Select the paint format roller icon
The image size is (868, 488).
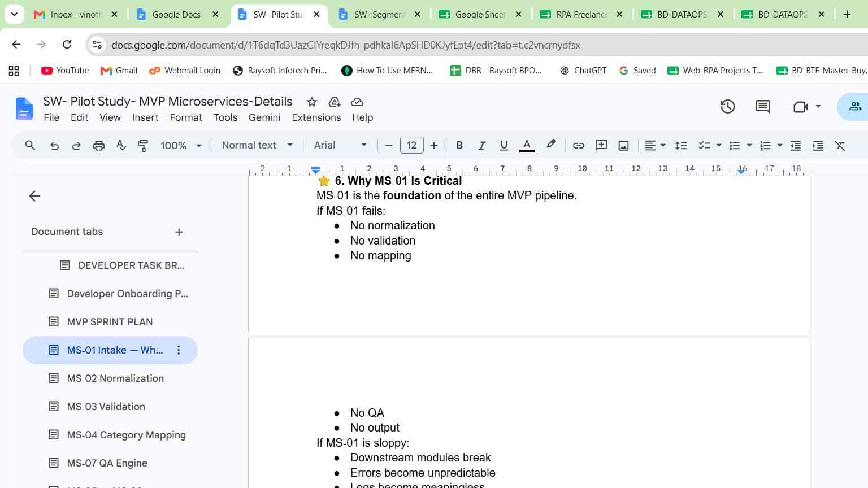click(x=143, y=146)
